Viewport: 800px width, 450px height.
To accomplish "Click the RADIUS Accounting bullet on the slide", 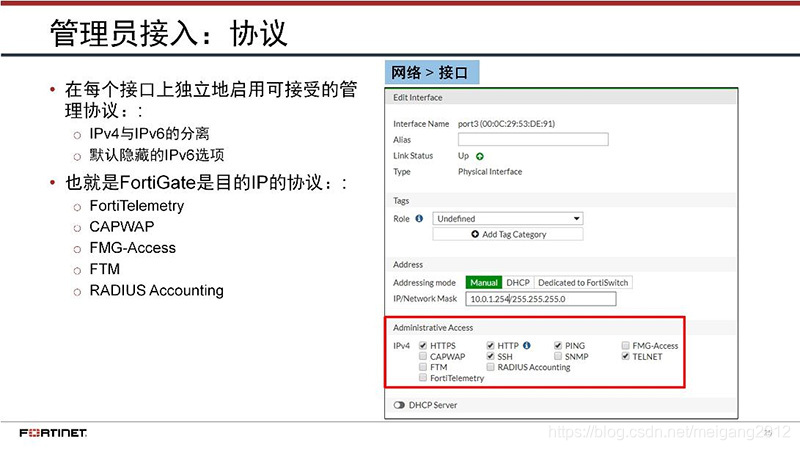I will [157, 290].
